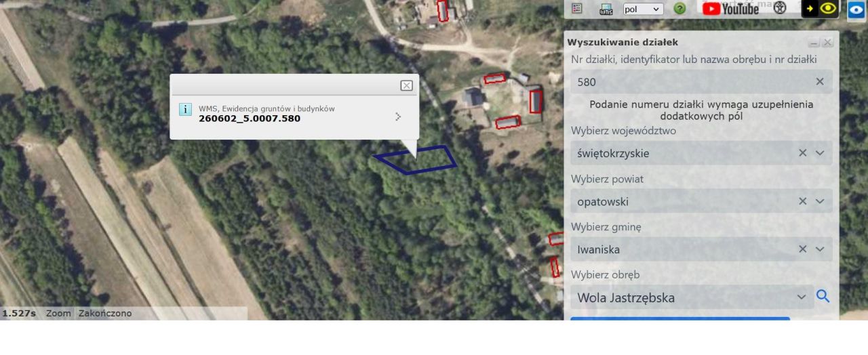This screenshot has width=868, height=355.
Task: Clear the parcel number 580 field
Action: [820, 81]
